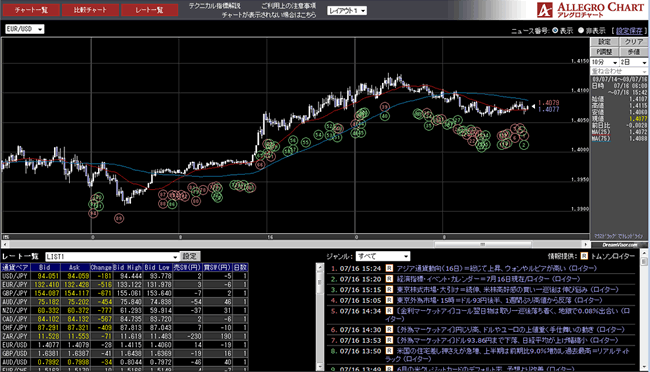This screenshot has height=372, width=650.
Task: Open the LIST1 rate list dropdown
Action: (112, 257)
